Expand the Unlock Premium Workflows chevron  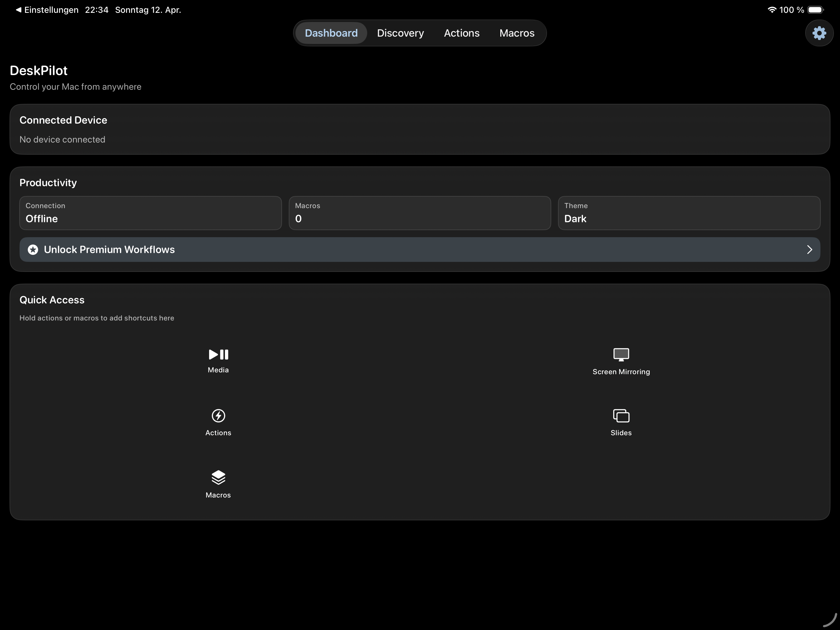point(809,249)
